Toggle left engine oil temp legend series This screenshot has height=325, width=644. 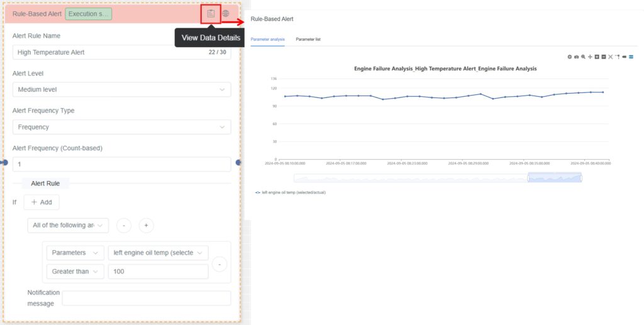[x=291, y=192]
